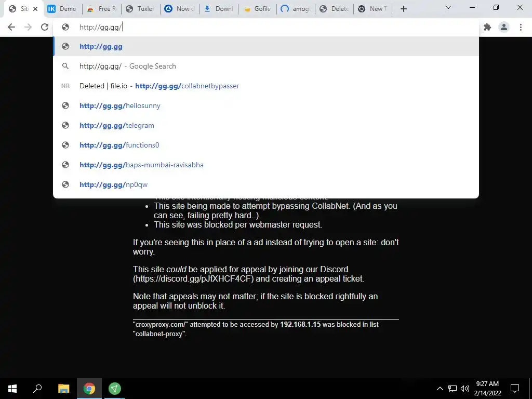Choose the 'http://gg.gg/ - Google Search' suggestion
The height and width of the screenshot is (399, 532).
266,66
